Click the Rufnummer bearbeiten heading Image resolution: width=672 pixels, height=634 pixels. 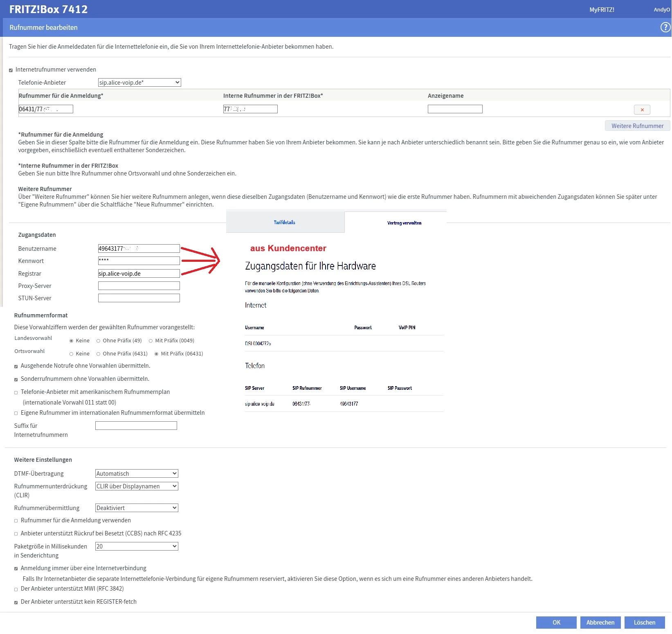coord(43,27)
